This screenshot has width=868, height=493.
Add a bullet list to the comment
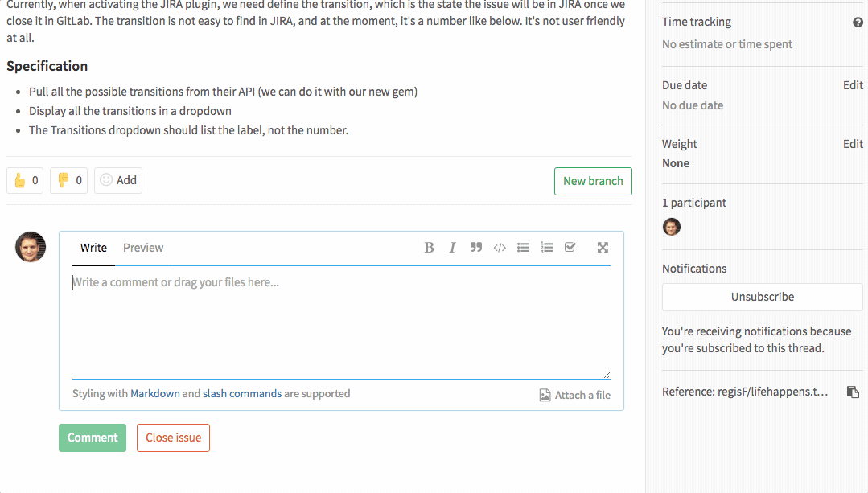point(523,247)
